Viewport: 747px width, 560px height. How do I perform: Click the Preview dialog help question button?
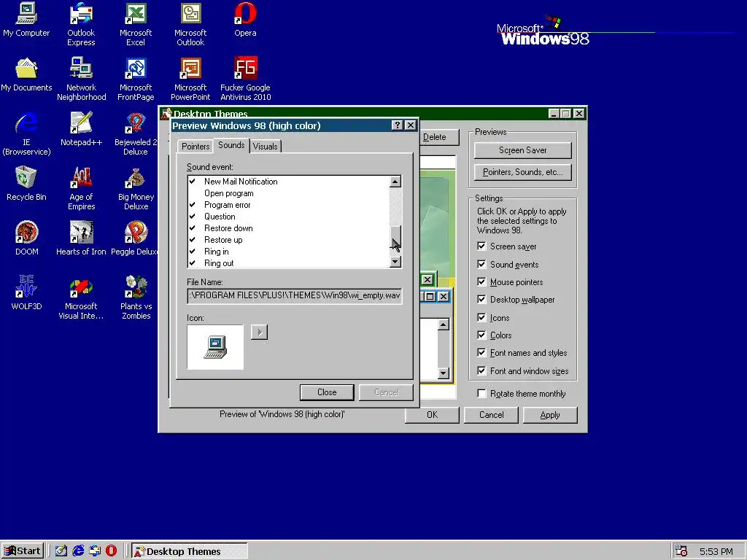click(398, 125)
